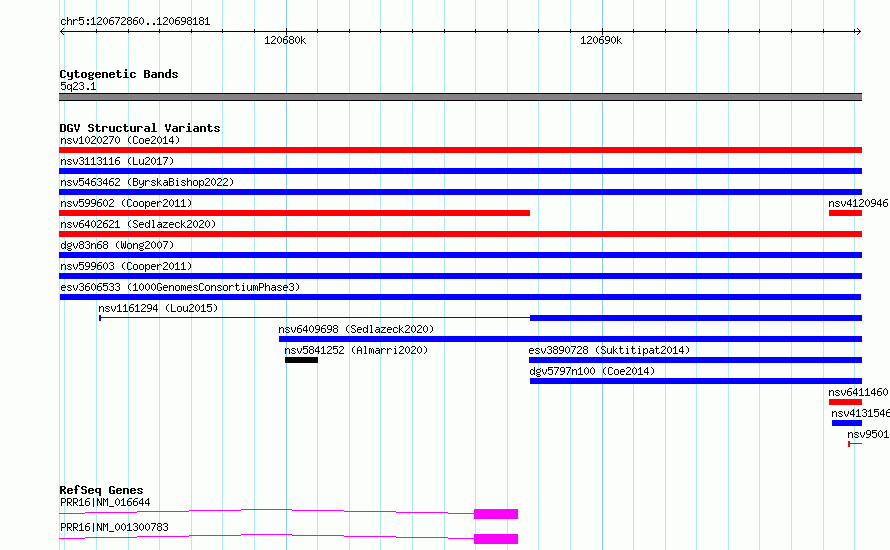Open the nsv9501 variant label

click(868, 434)
